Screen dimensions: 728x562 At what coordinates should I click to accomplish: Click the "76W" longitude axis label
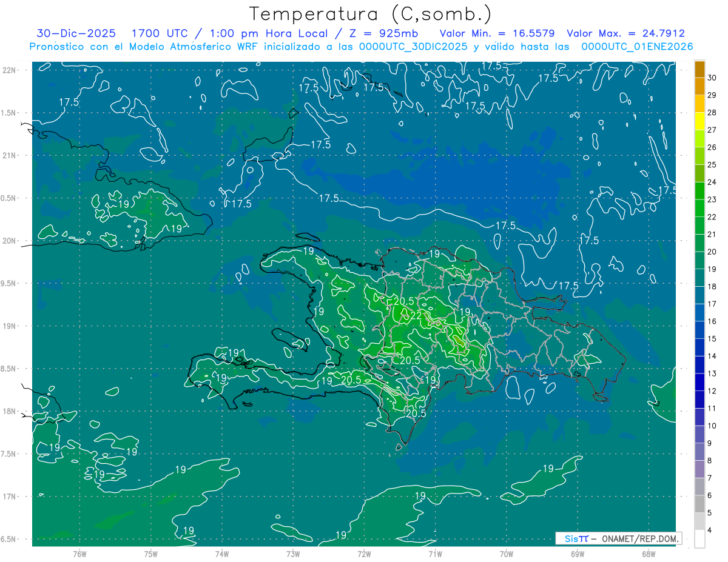(79, 554)
